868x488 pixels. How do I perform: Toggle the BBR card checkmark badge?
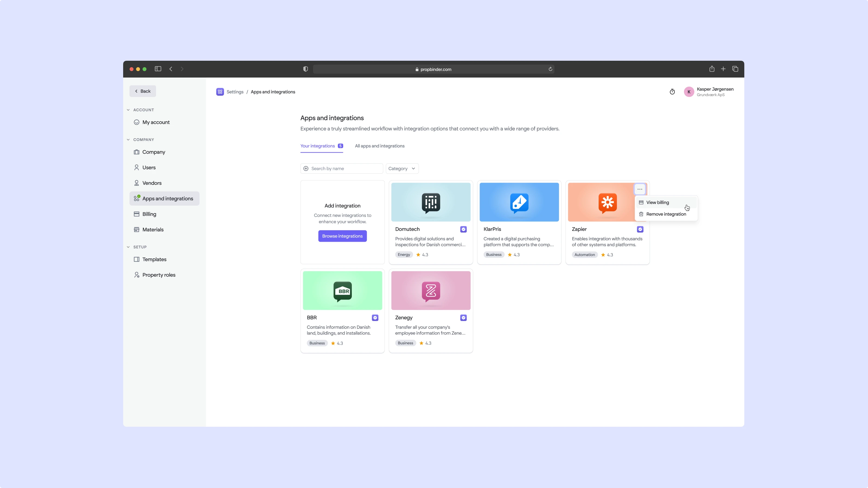tap(375, 317)
